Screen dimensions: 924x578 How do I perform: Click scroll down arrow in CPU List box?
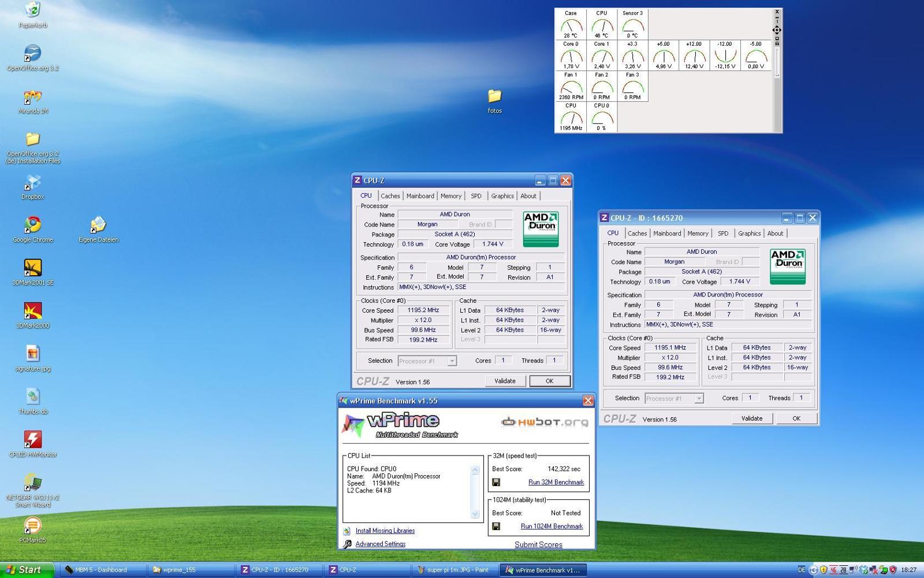(475, 514)
